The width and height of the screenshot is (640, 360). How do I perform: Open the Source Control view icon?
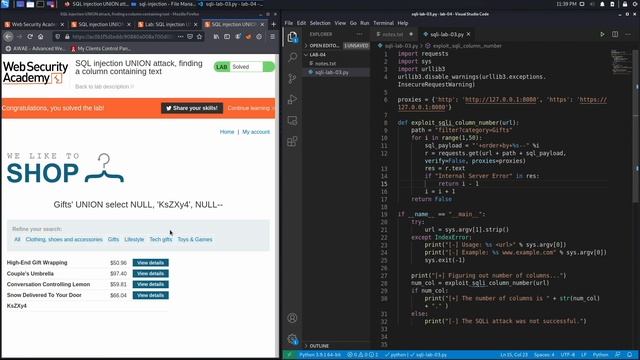[x=292, y=78]
